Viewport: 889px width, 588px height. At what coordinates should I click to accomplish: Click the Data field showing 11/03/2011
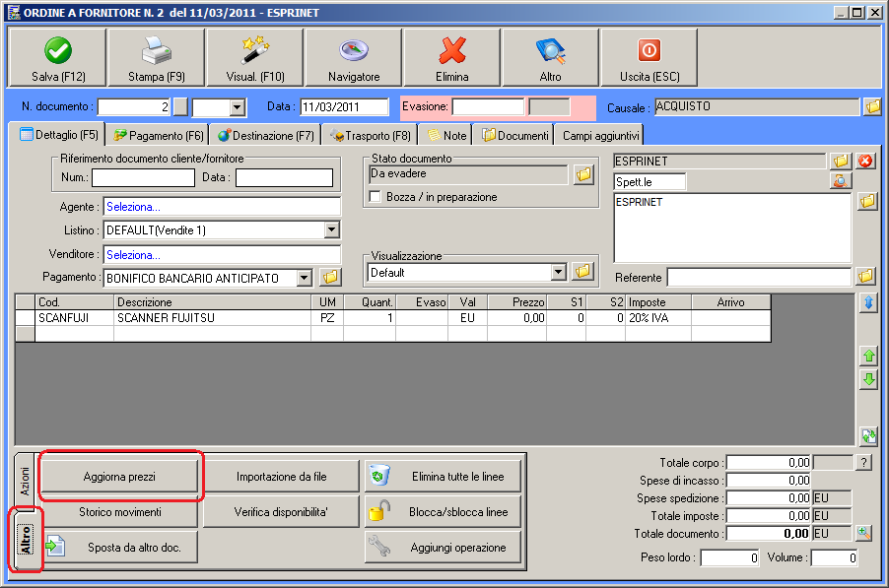pyautogui.click(x=344, y=106)
